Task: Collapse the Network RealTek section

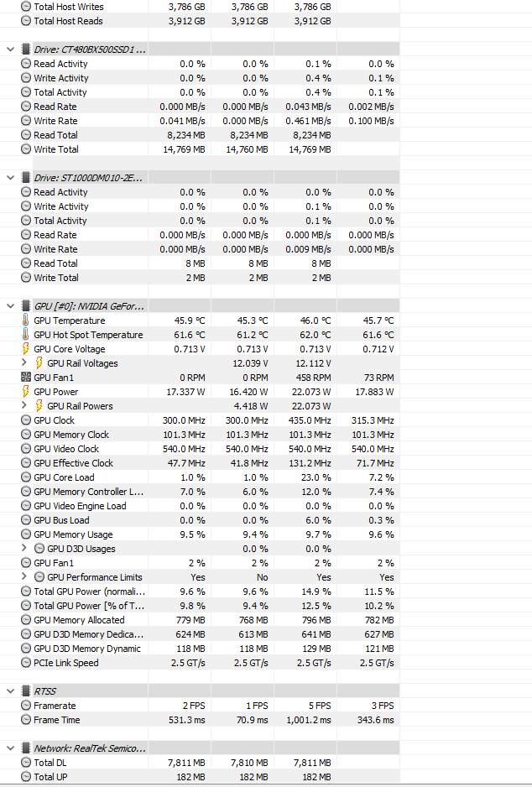Action: click(10, 748)
